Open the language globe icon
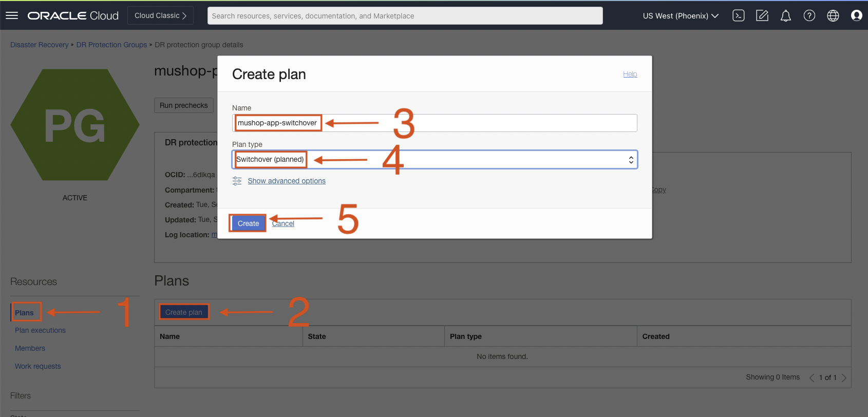 833,16
